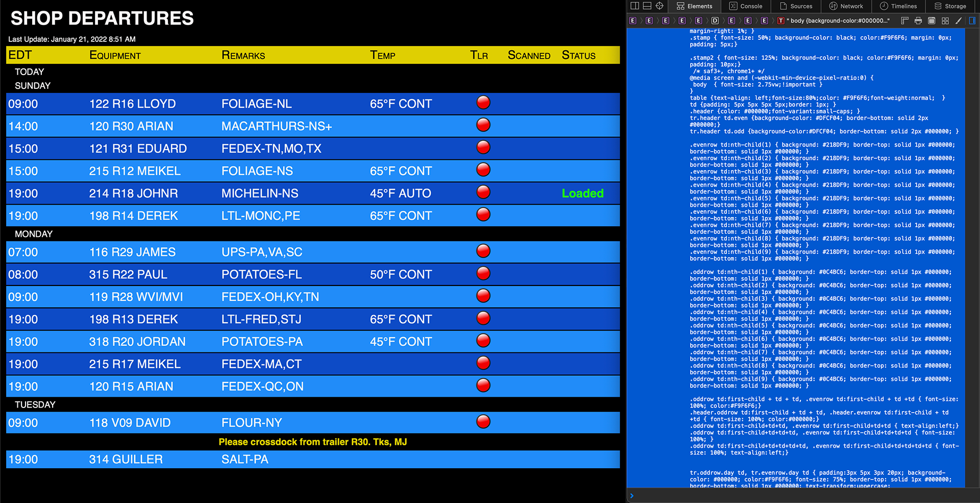Click the TODAY label
This screenshot has height=503, width=980.
point(30,72)
